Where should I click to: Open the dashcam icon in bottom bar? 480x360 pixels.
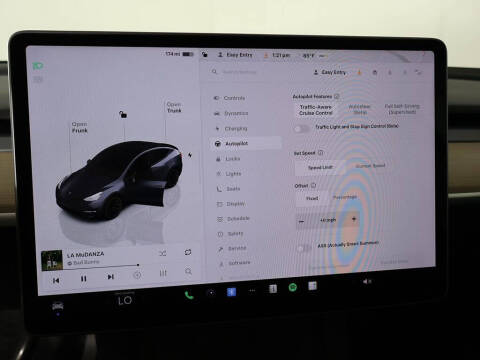click(x=211, y=293)
